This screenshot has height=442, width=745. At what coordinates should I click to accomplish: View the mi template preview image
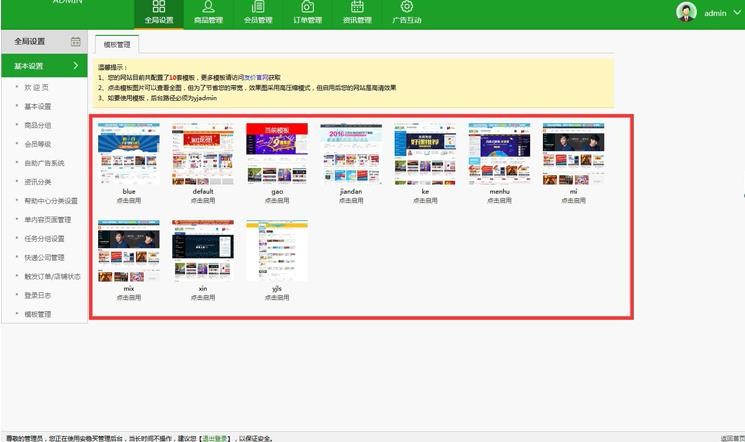(573, 154)
